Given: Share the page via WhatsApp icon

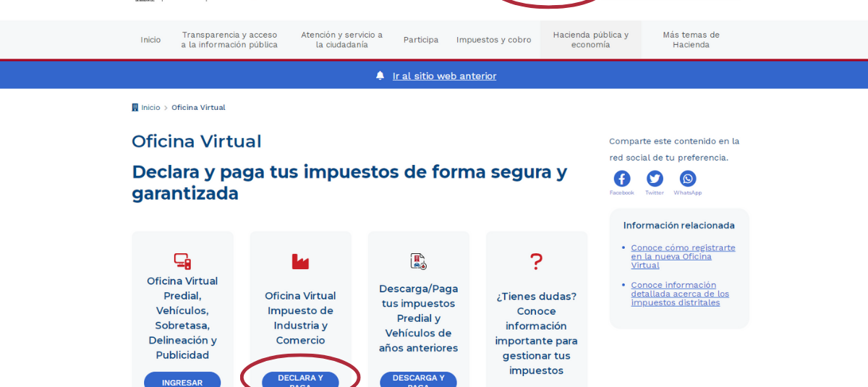Looking at the screenshot, I should click(x=688, y=179).
